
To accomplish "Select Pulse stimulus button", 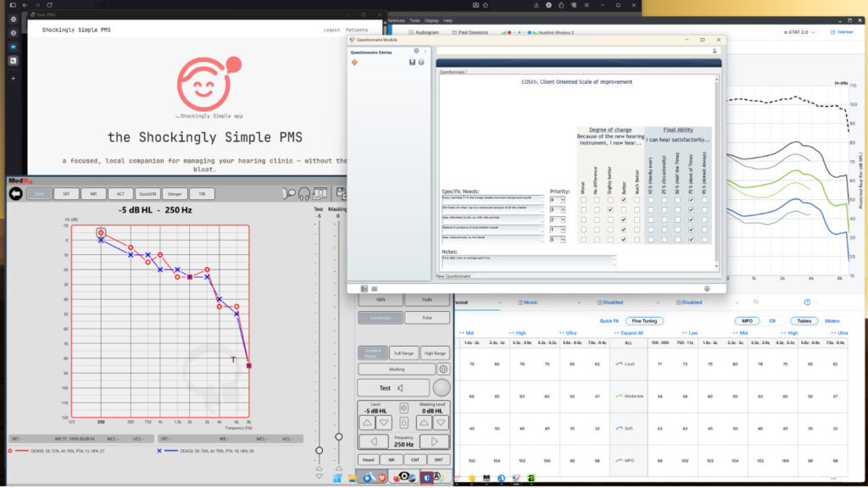I will [x=427, y=318].
